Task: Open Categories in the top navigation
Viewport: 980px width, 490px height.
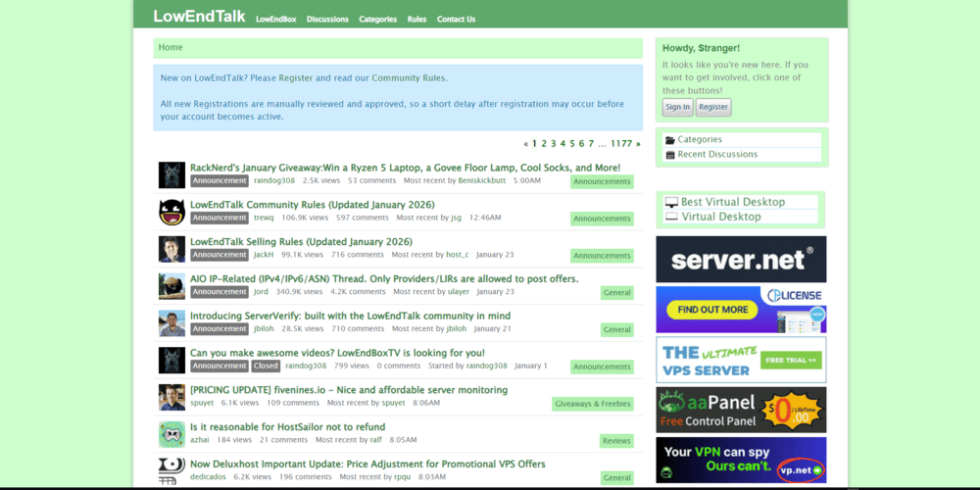Action: coord(377,20)
